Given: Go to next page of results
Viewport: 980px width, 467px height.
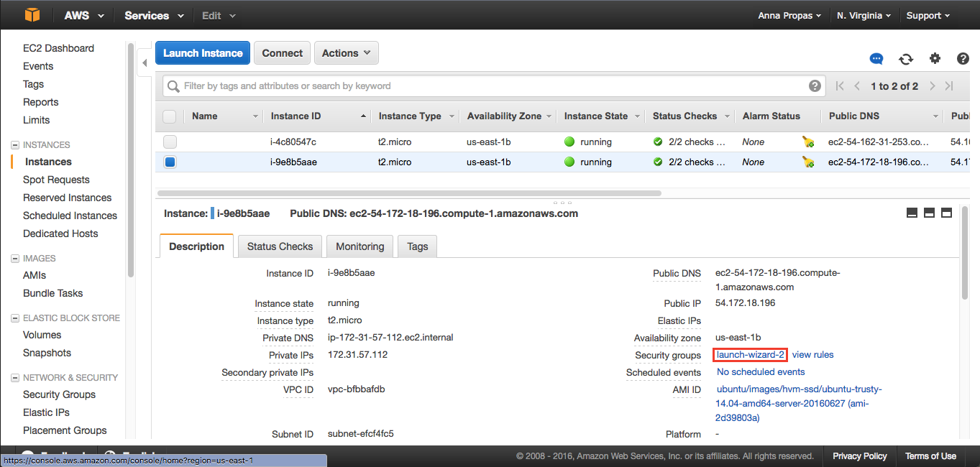Looking at the screenshot, I should 932,86.
